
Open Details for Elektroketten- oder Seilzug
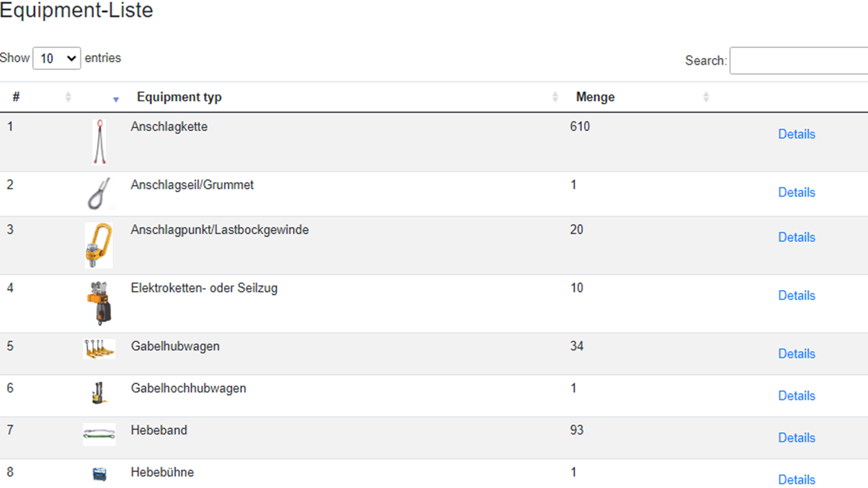(797, 295)
